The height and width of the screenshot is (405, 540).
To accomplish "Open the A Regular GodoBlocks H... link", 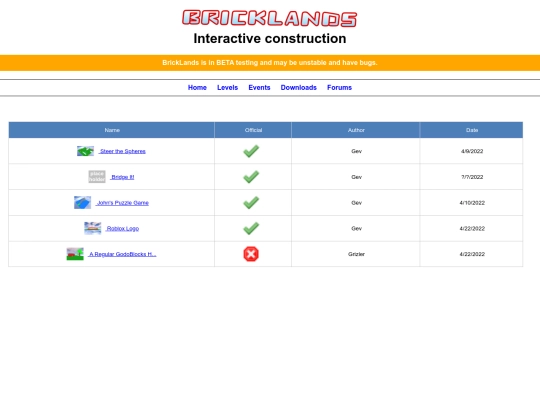I will point(122,254).
